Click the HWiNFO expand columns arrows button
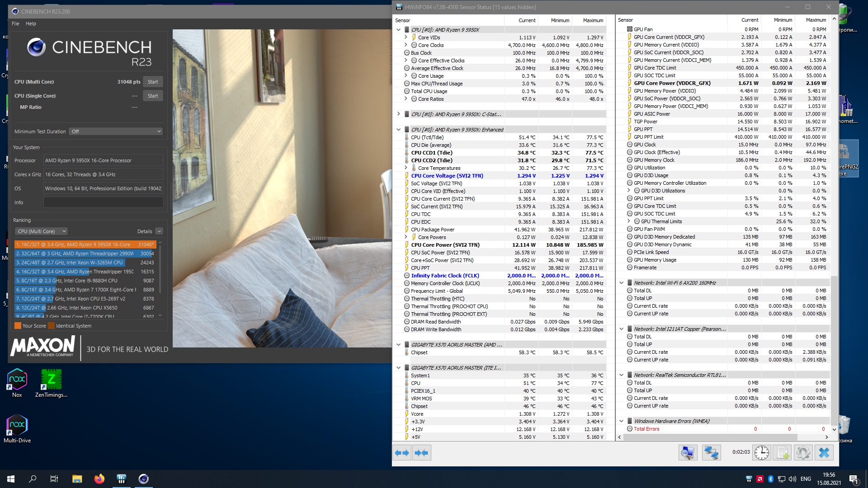The height and width of the screenshot is (488, 868). click(402, 453)
